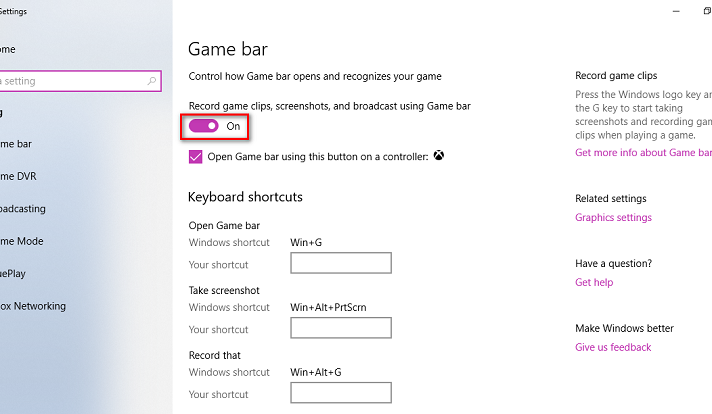Go to Home in the Settings sidebar
Viewport: 712px width, 414px height.
(8, 49)
